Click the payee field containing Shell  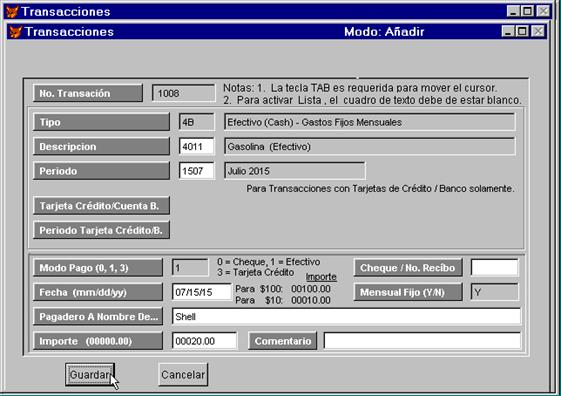346,317
